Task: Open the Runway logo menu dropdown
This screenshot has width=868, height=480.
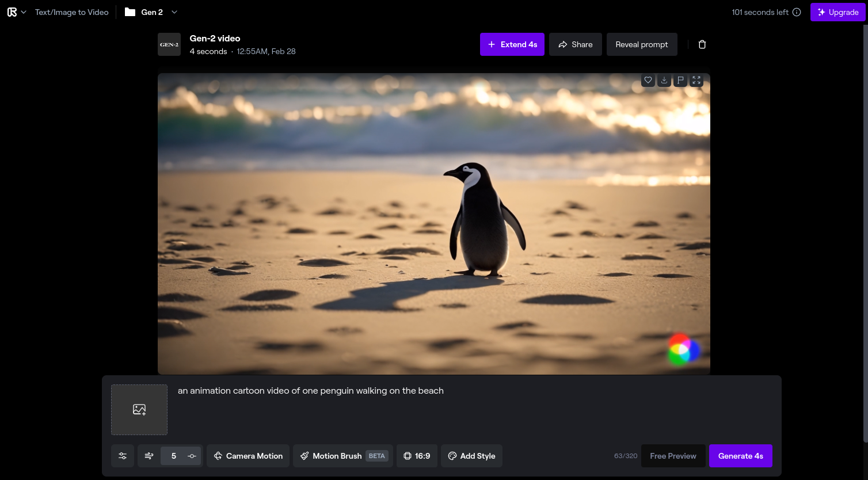Action: 17,12
